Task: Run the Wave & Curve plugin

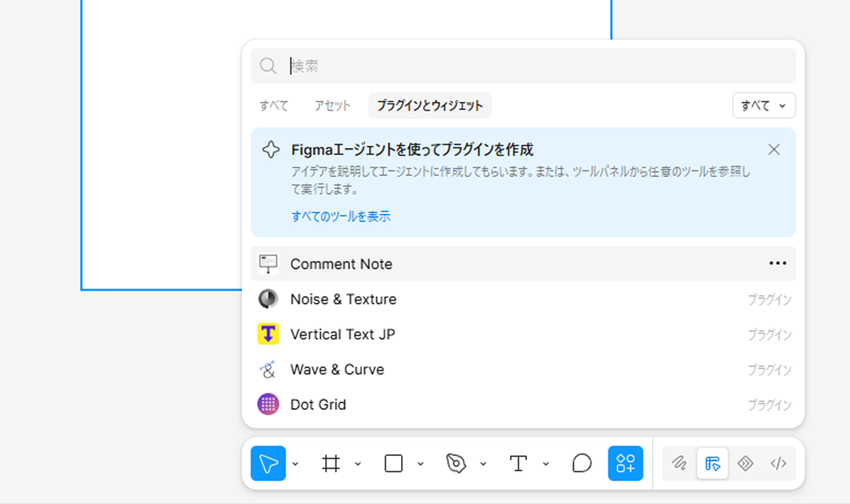Action: tap(524, 369)
